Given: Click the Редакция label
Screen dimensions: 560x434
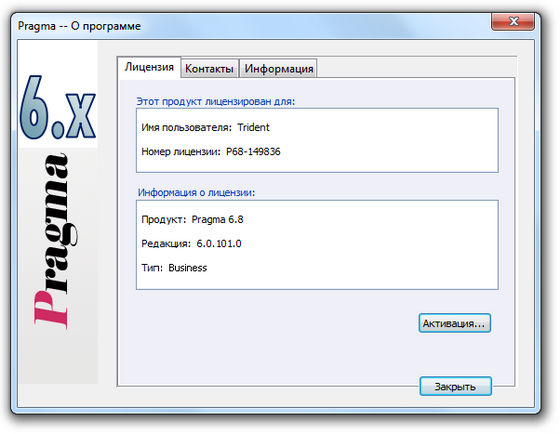Looking at the screenshot, I should click(x=166, y=244).
